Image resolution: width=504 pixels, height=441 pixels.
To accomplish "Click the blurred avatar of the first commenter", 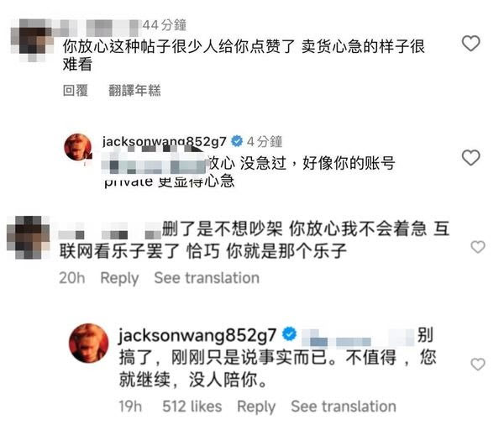I will coord(32,40).
